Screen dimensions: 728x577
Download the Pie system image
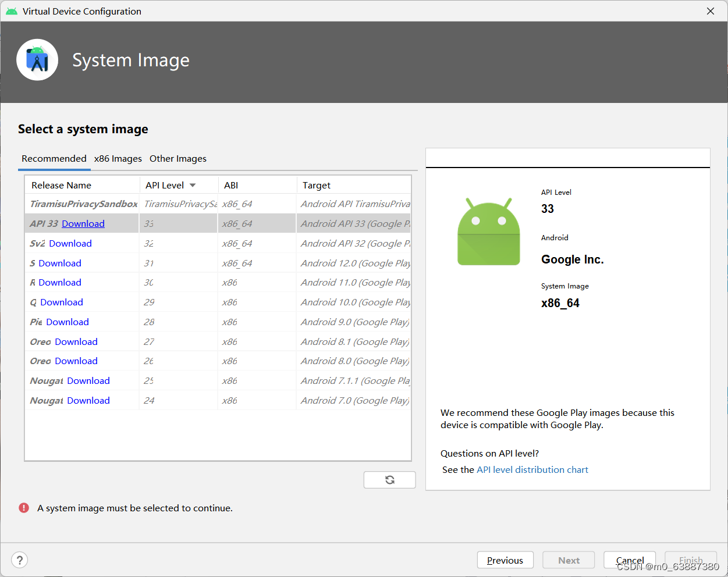point(68,322)
